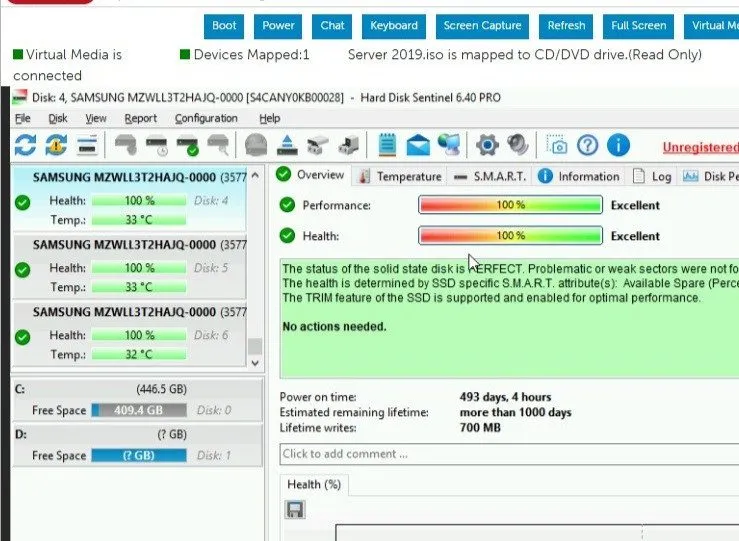Click the Full Screen button

coord(639,25)
